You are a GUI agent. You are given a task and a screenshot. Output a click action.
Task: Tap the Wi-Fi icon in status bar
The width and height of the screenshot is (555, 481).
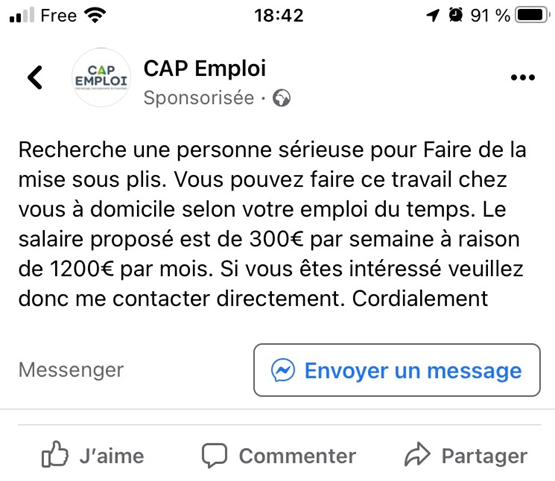[x=95, y=15]
